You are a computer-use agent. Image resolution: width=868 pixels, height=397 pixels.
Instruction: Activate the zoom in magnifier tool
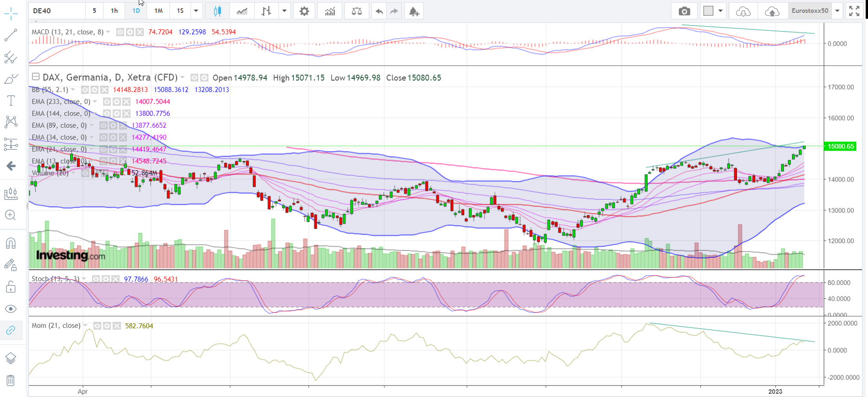tap(11, 215)
